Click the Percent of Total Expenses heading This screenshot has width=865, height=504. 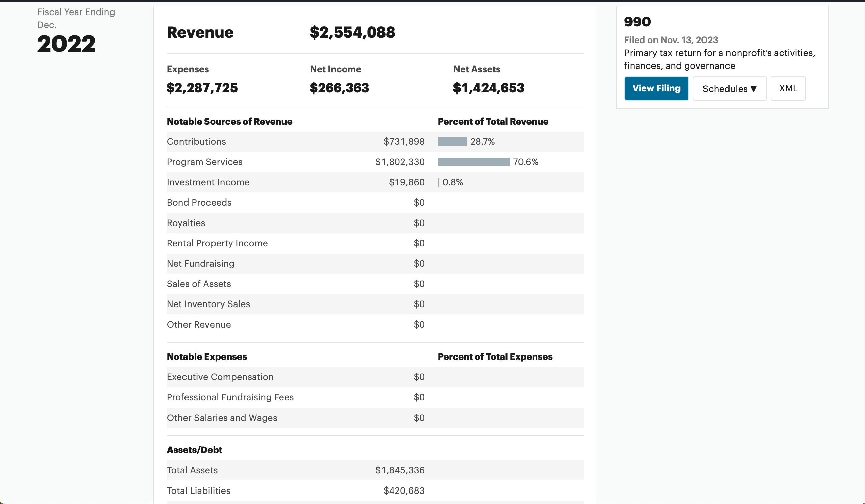495,356
